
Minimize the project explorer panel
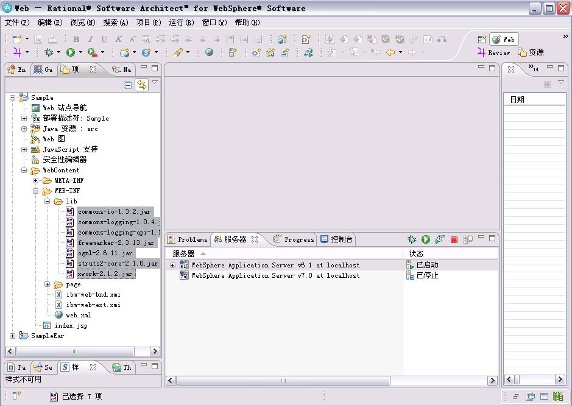tap(144, 67)
